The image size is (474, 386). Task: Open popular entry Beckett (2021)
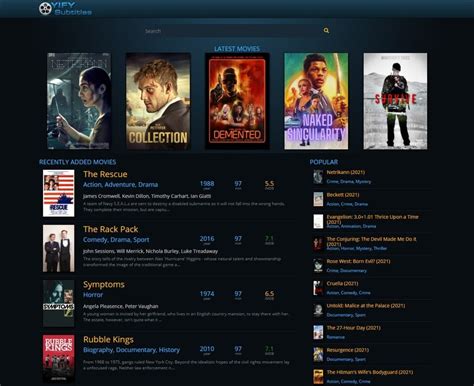click(x=343, y=195)
